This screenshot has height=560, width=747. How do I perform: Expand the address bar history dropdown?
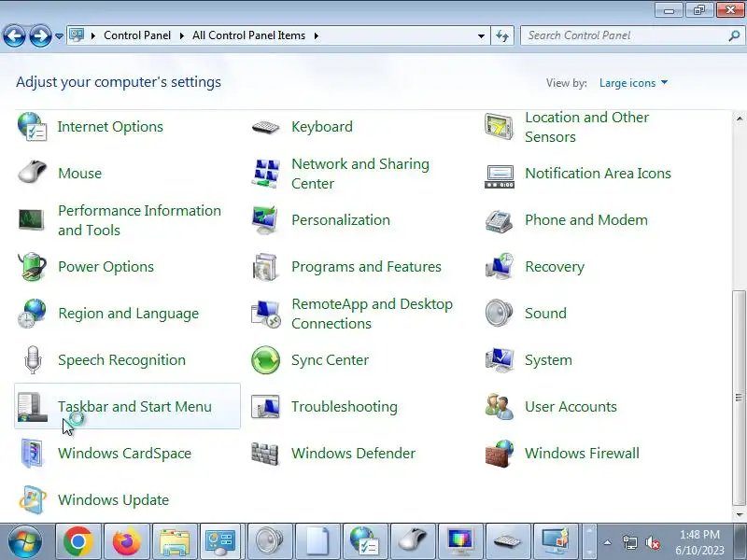pyautogui.click(x=481, y=36)
